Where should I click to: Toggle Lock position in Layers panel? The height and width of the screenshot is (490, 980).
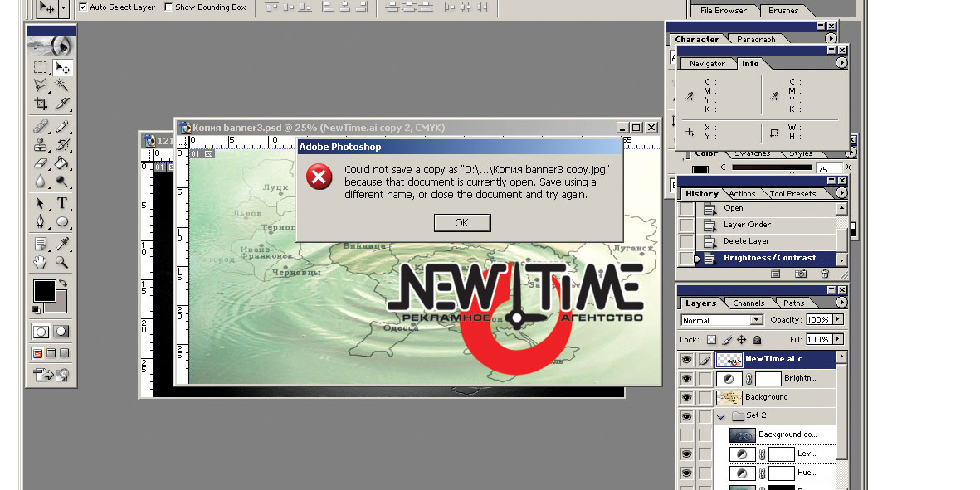742,340
